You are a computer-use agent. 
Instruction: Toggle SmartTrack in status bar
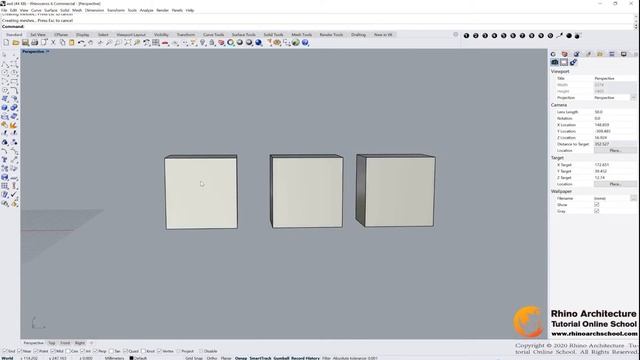(260, 358)
